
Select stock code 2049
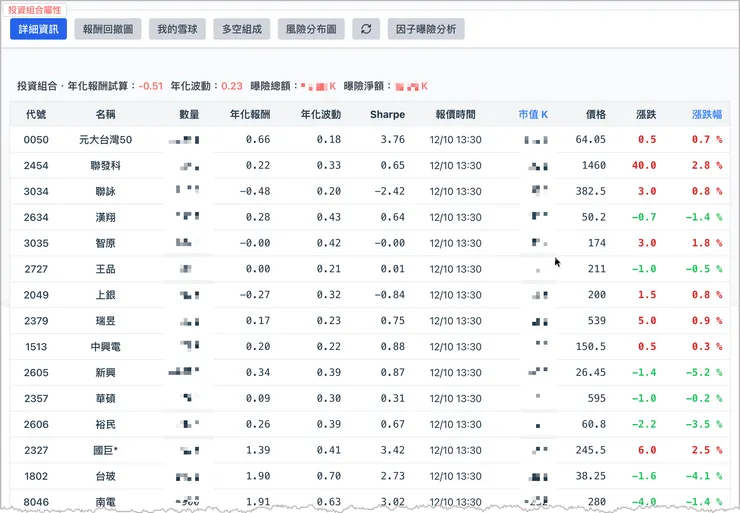click(x=36, y=295)
